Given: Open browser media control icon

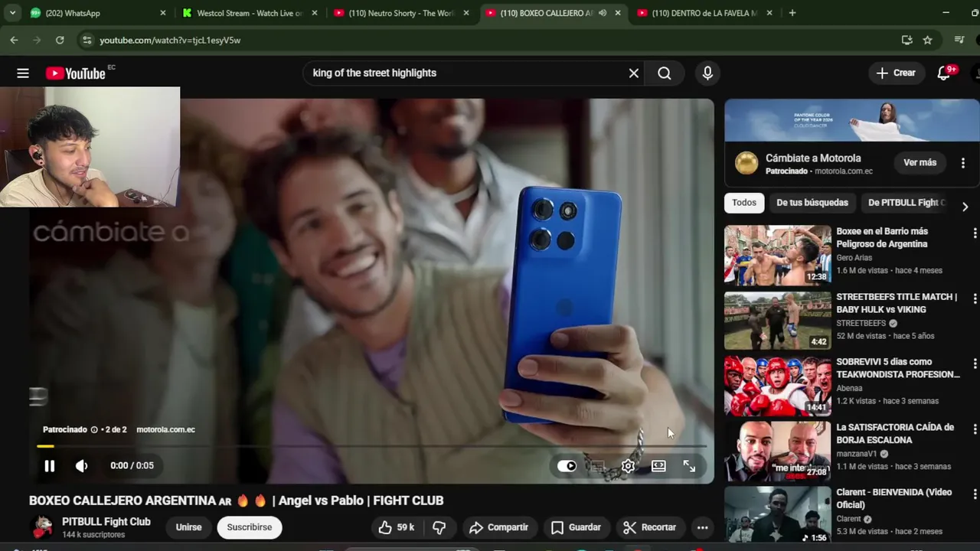Looking at the screenshot, I should point(959,40).
